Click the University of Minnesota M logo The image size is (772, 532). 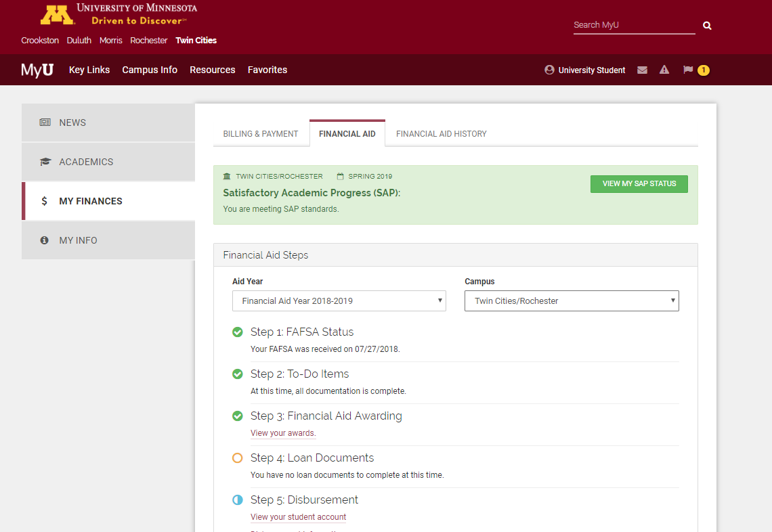coord(57,14)
